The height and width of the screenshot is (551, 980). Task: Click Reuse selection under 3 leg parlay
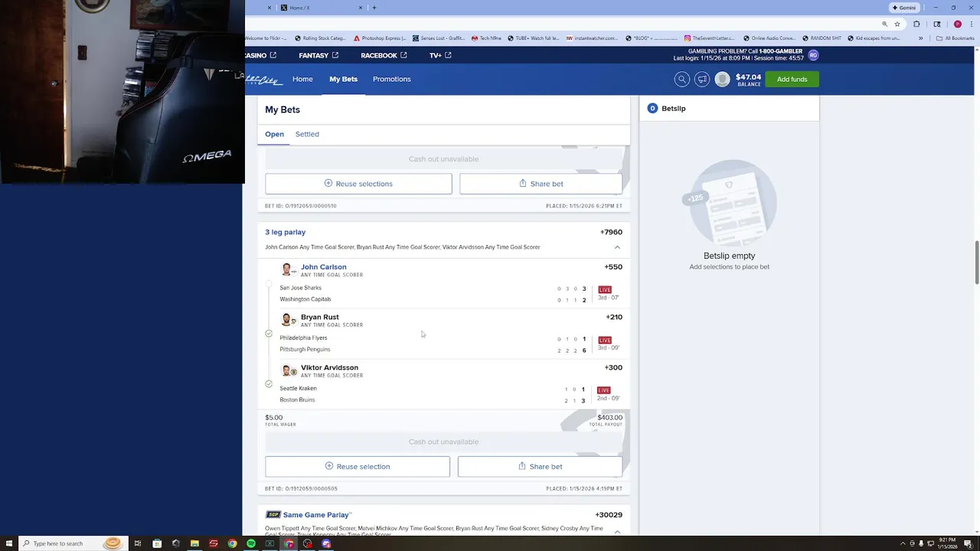coord(358,466)
